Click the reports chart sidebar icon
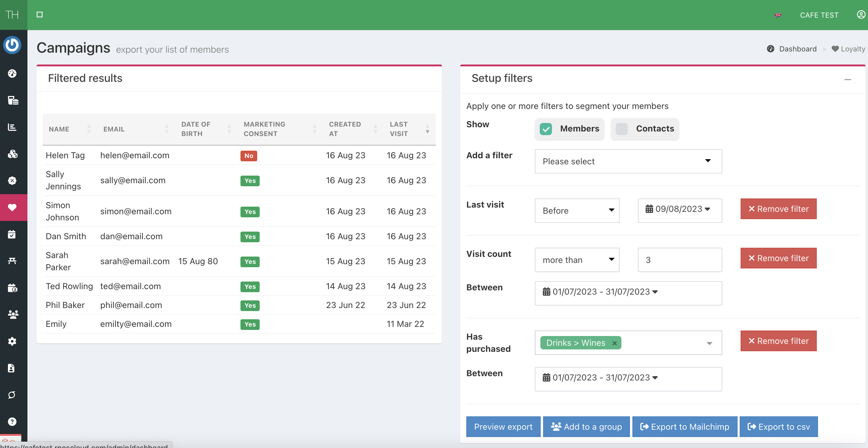This screenshot has width=868, height=448. tap(12, 127)
